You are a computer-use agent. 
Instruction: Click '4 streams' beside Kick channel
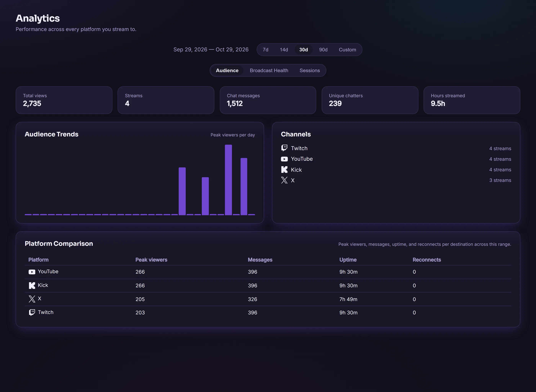click(500, 170)
